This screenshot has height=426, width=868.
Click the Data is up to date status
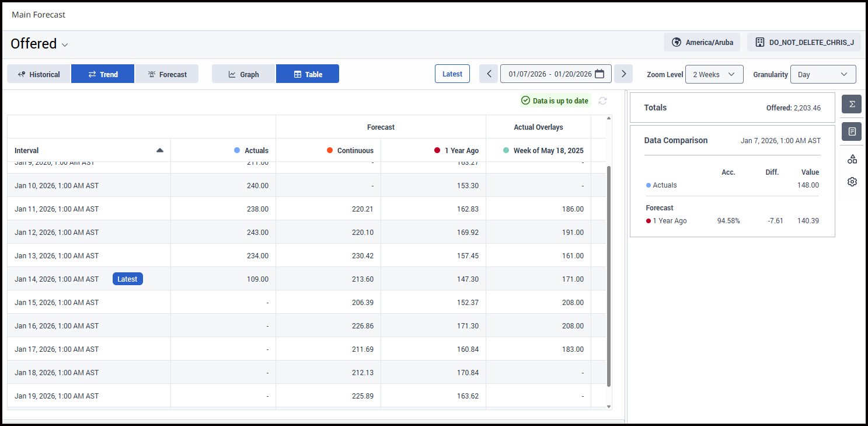[555, 101]
